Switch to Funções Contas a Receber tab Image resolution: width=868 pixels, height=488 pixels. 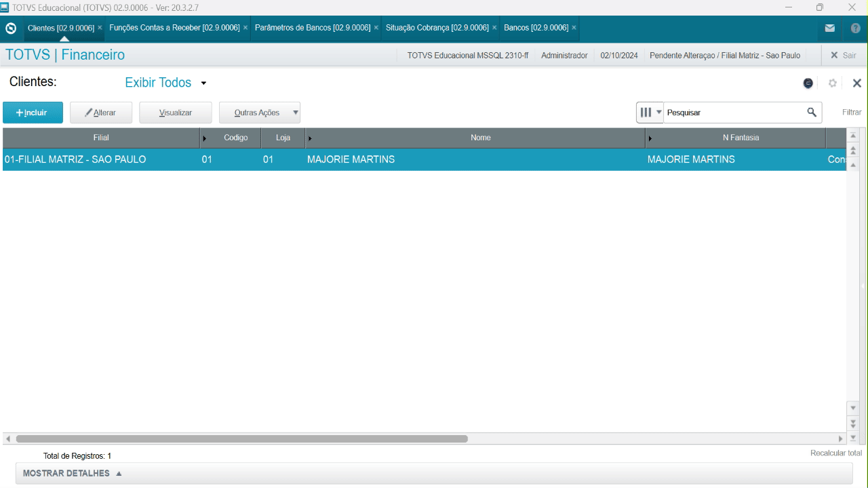(x=174, y=28)
